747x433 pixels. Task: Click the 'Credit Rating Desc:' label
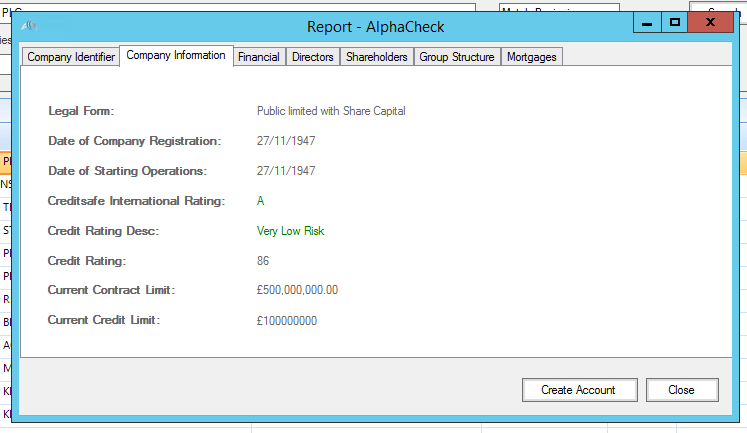tap(103, 231)
